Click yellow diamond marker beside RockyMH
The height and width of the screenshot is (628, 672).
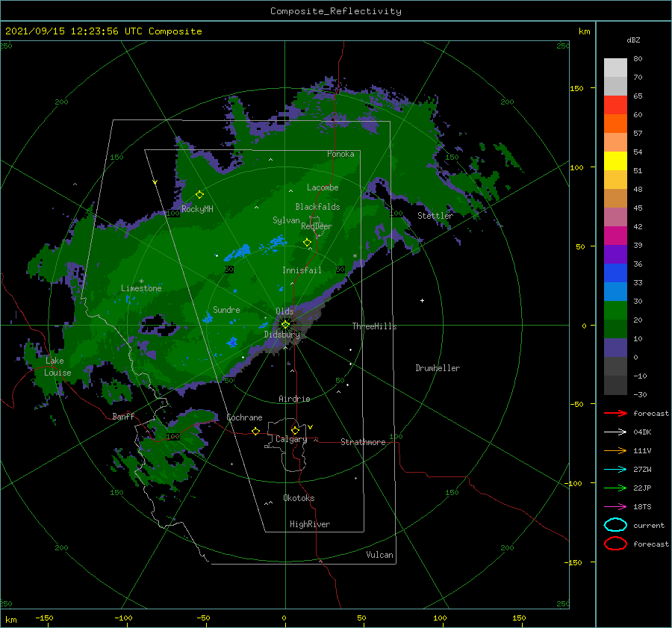pos(199,195)
